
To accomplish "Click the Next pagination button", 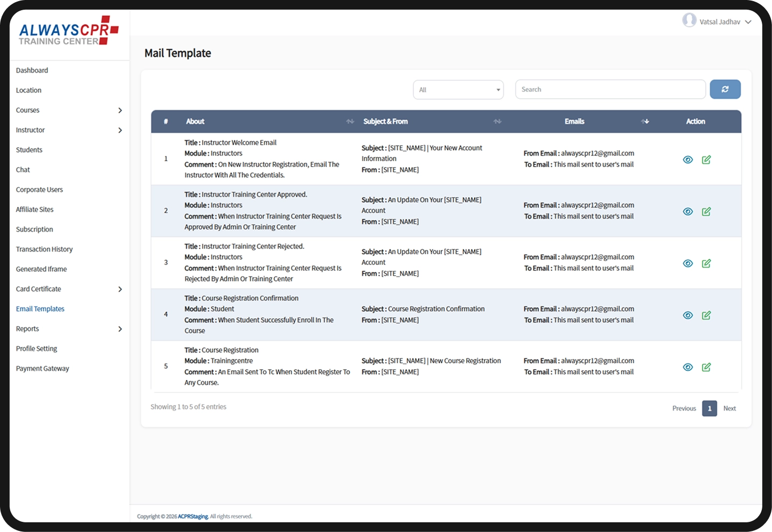I will (x=730, y=408).
